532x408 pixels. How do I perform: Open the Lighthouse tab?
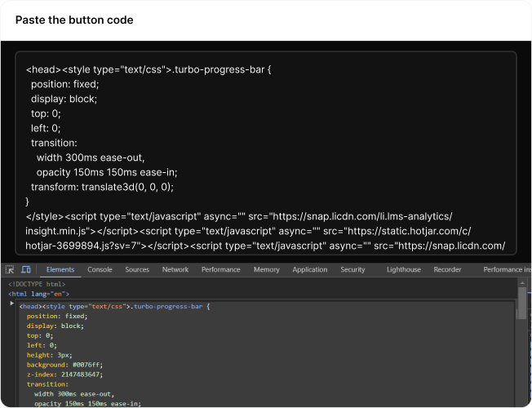(x=404, y=270)
